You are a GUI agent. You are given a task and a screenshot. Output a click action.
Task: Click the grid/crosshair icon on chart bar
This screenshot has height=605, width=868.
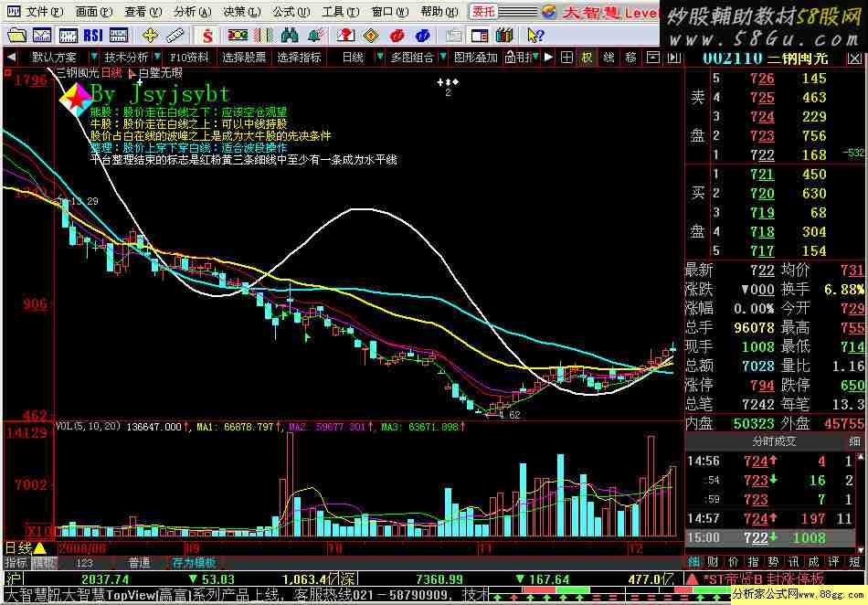click(566, 57)
